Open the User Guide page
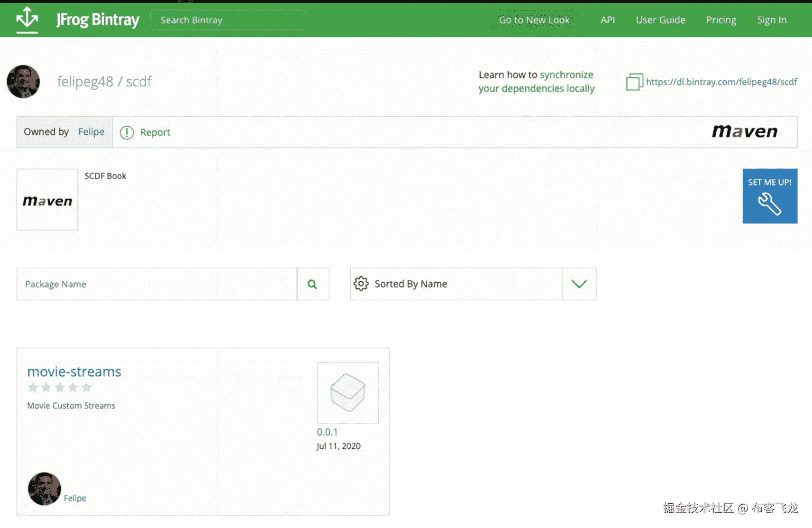 [x=660, y=20]
